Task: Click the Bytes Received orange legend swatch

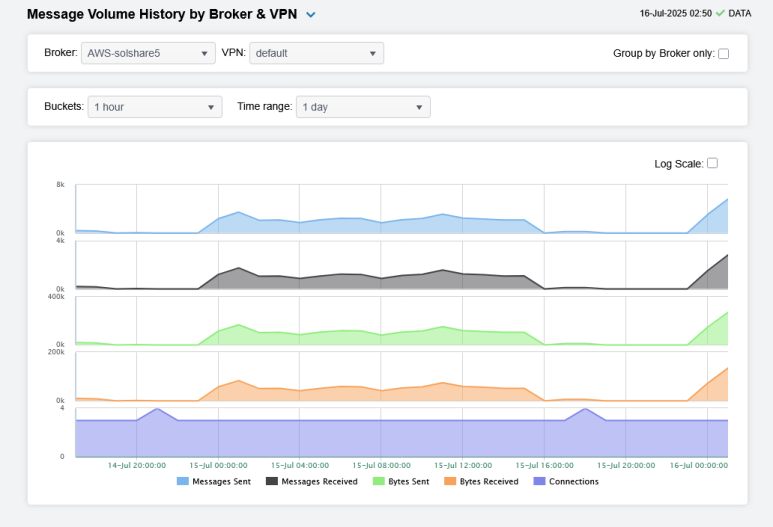Action: 449,481
